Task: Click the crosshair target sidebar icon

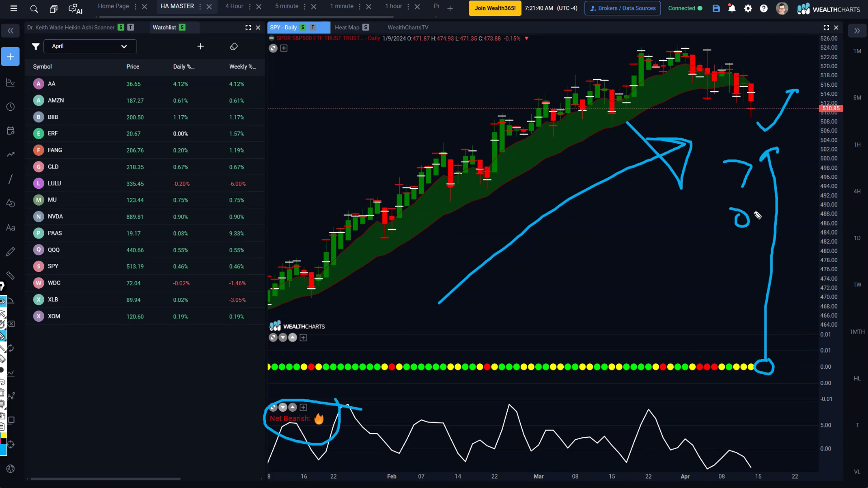Action: (x=11, y=444)
